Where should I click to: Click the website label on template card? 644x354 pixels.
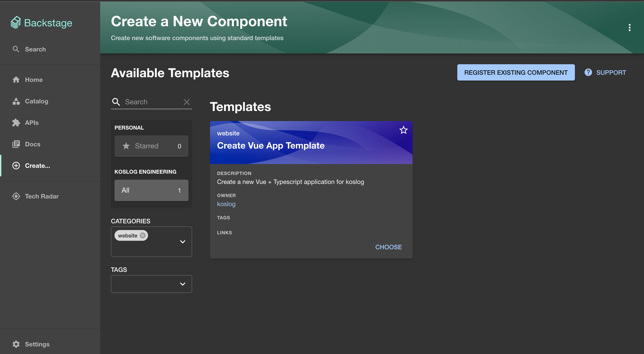point(228,133)
